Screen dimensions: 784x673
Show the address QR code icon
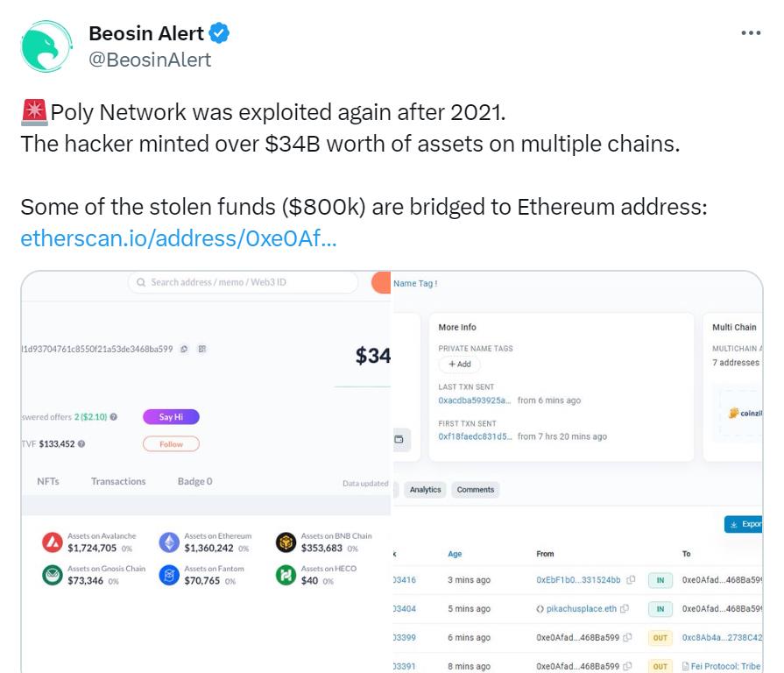[202, 349]
